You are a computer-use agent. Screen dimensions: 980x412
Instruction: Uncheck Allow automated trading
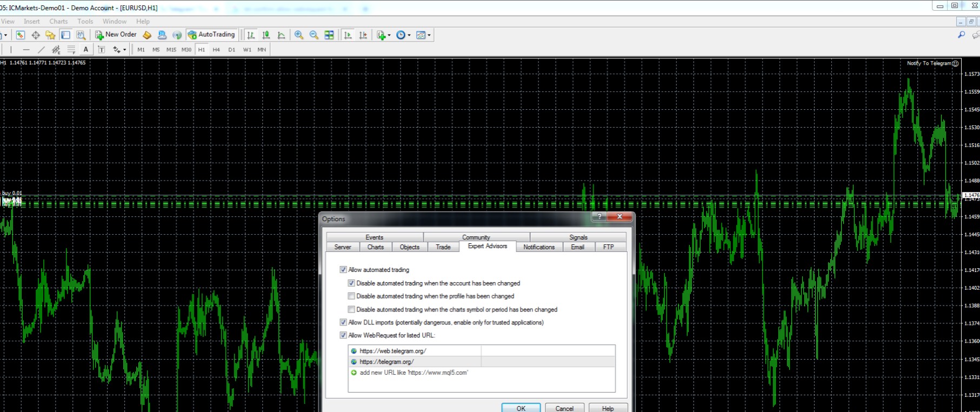[x=343, y=270]
